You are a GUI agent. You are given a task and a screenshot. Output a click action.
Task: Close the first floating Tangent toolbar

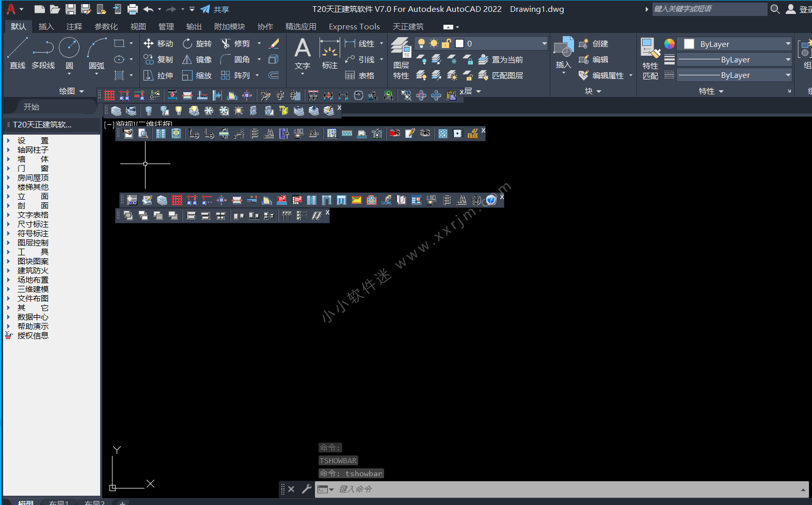(x=462, y=91)
